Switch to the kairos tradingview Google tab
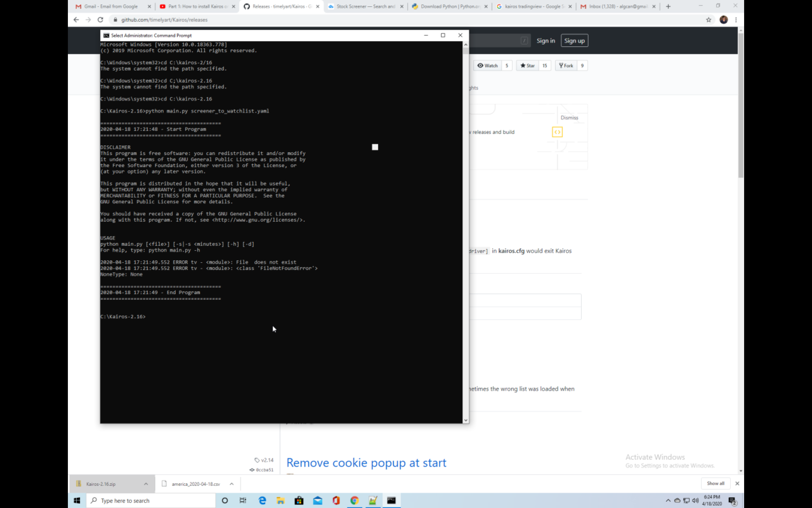This screenshot has width=812, height=508. [x=534, y=6]
